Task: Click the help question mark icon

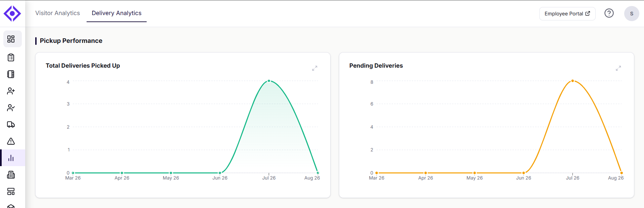Action: 609,13
